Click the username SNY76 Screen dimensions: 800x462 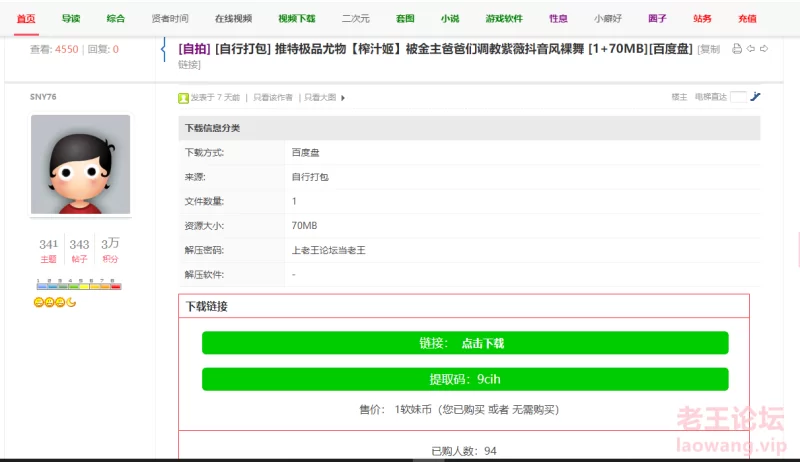[x=43, y=97]
